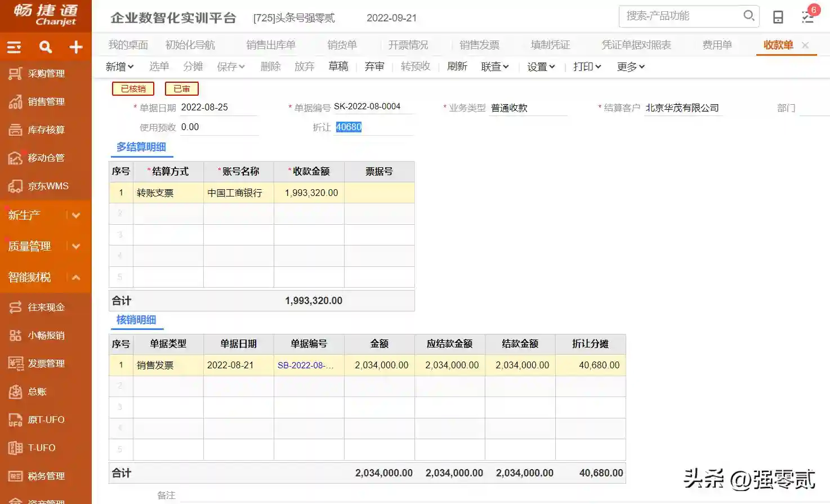The height and width of the screenshot is (504, 830).
Task: Click the plus icon in sidebar header
Action: pos(76,47)
